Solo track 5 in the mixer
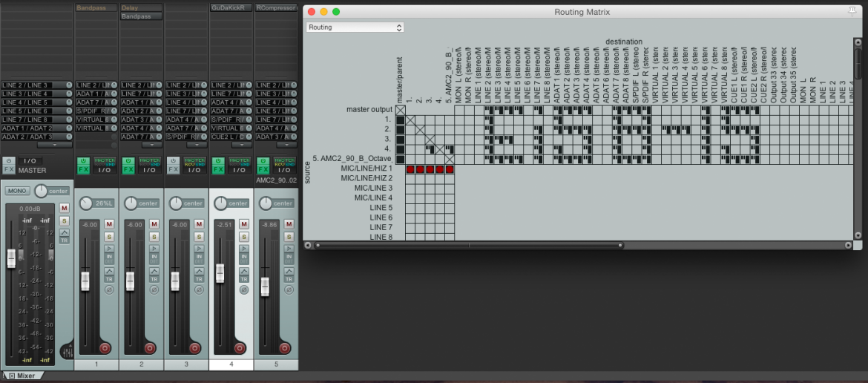868x383 pixels. (289, 237)
